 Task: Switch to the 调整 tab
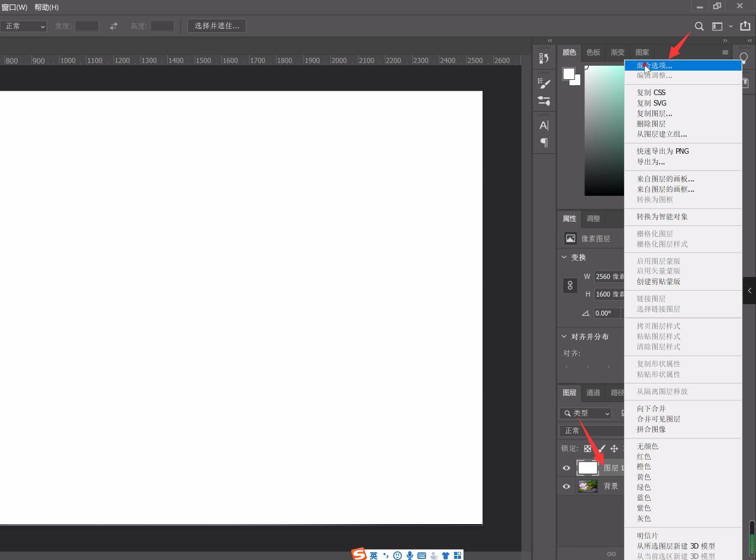594,218
